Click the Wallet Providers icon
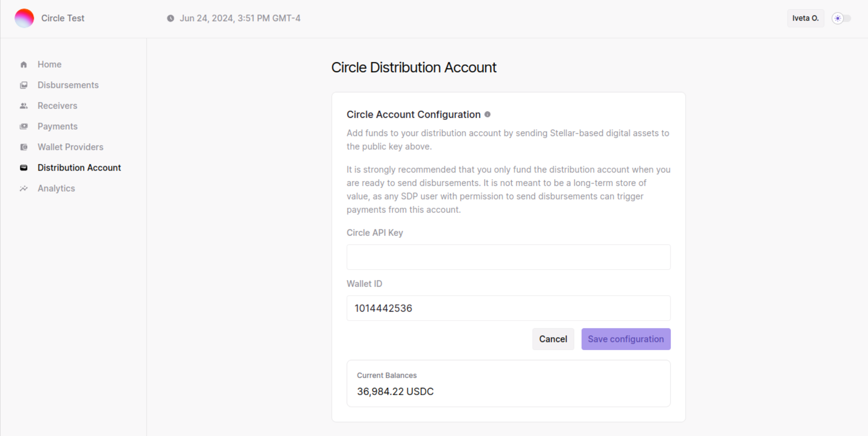The image size is (868, 436). 23,147
